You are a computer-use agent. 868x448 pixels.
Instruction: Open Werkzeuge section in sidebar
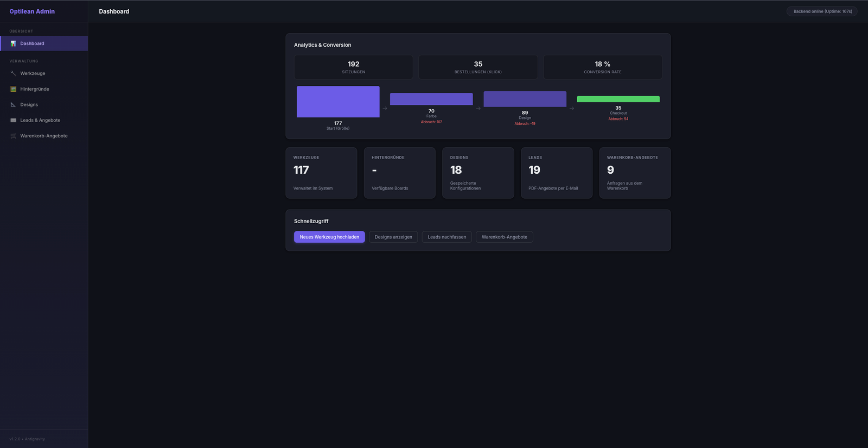44,73
